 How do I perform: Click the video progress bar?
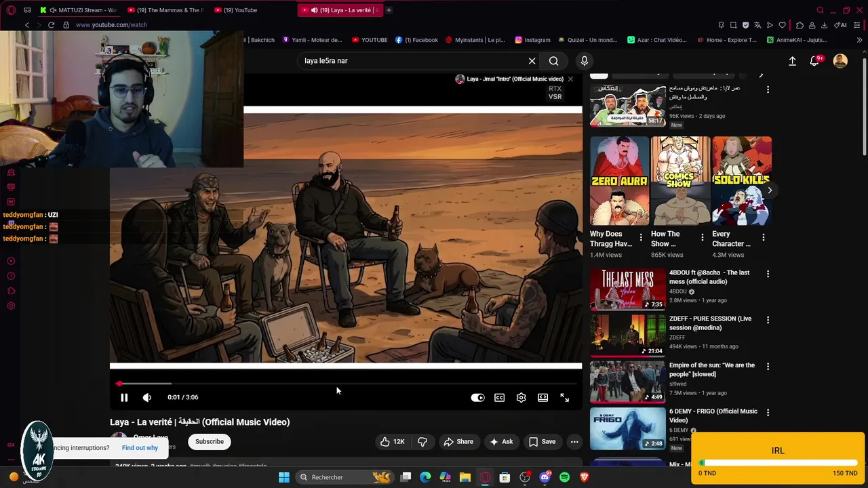[346, 384]
